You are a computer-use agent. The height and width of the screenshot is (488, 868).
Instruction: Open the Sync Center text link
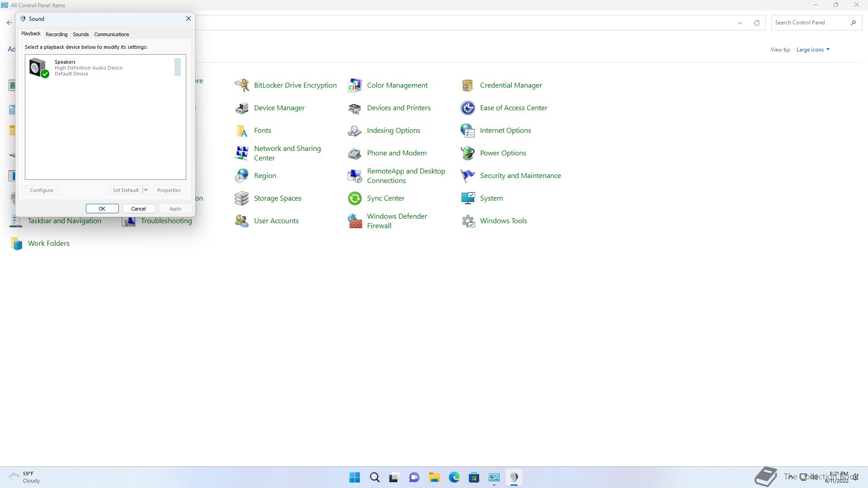coord(386,198)
